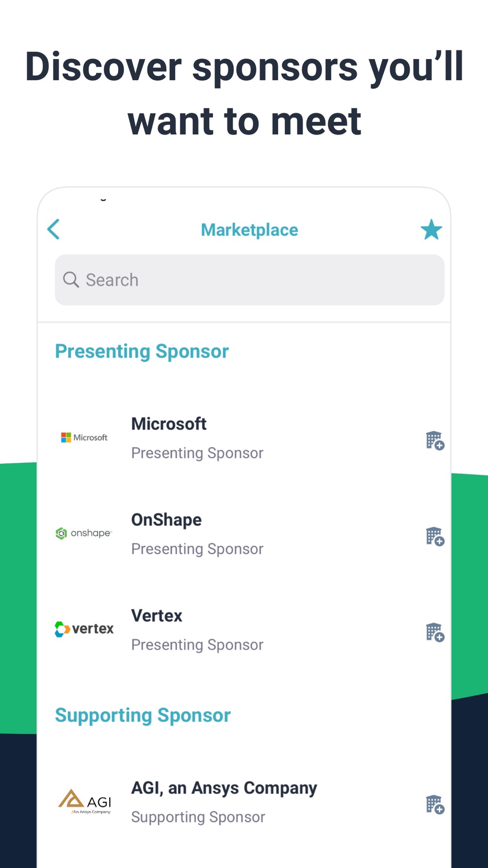The image size is (488, 868).
Task: Open the Vertex sponsor entry
Action: (244, 630)
